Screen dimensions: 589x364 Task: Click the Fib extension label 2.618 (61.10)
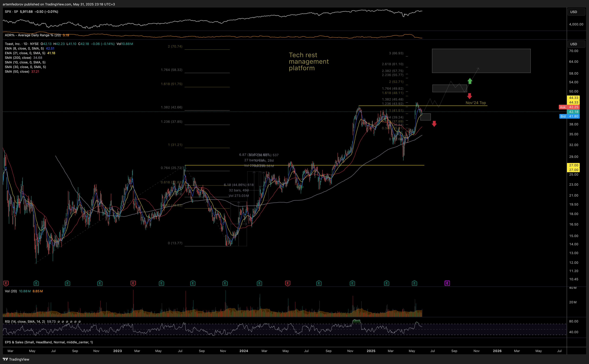[x=392, y=64]
